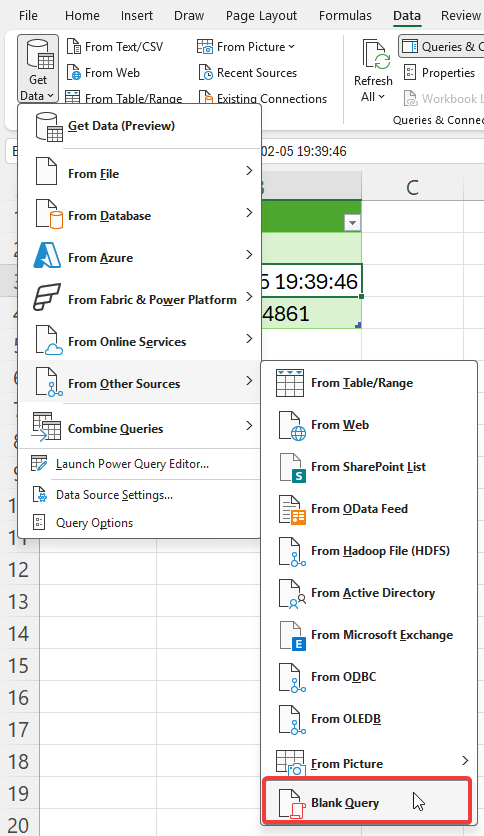Click the From SharePoint List icon

[x=292, y=468]
